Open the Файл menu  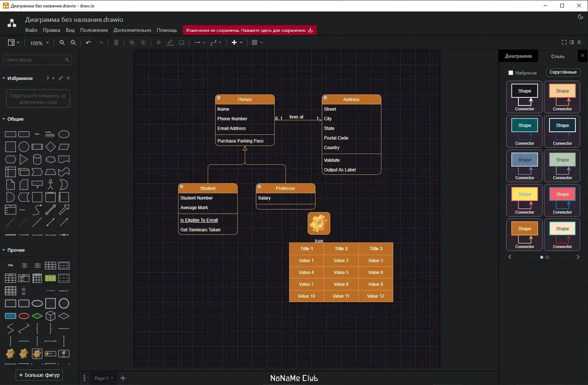[x=31, y=30]
